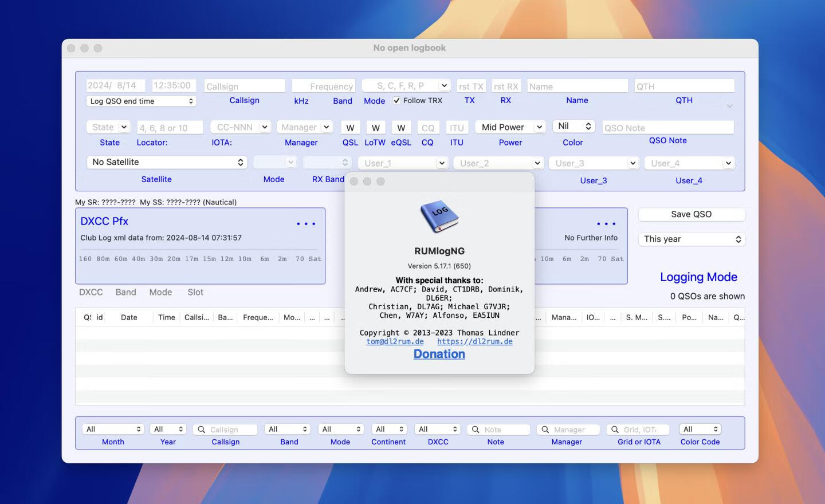Click the tom@dl2rum.de email link
The height and width of the screenshot is (504, 825).
[395, 341]
